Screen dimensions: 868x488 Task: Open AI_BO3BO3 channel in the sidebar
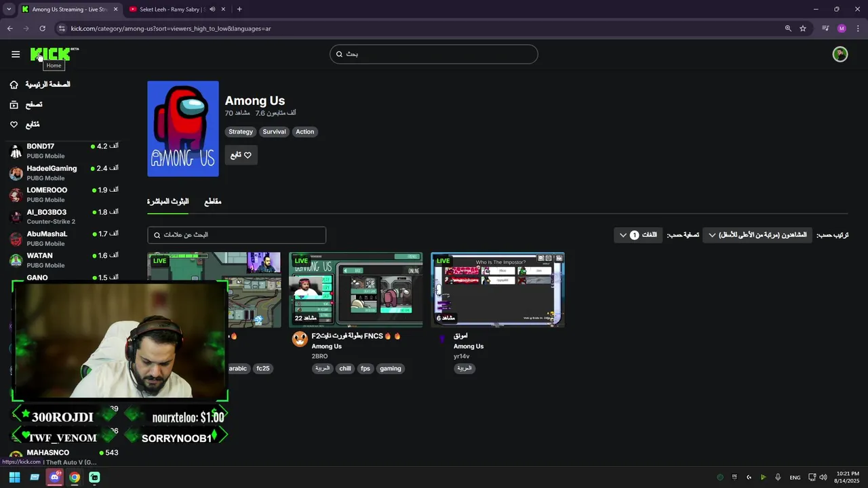click(x=64, y=217)
